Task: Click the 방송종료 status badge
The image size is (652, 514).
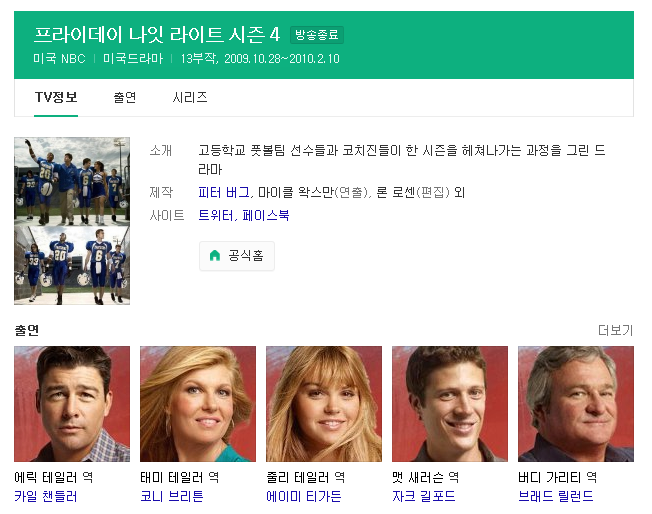Action: pos(317,35)
